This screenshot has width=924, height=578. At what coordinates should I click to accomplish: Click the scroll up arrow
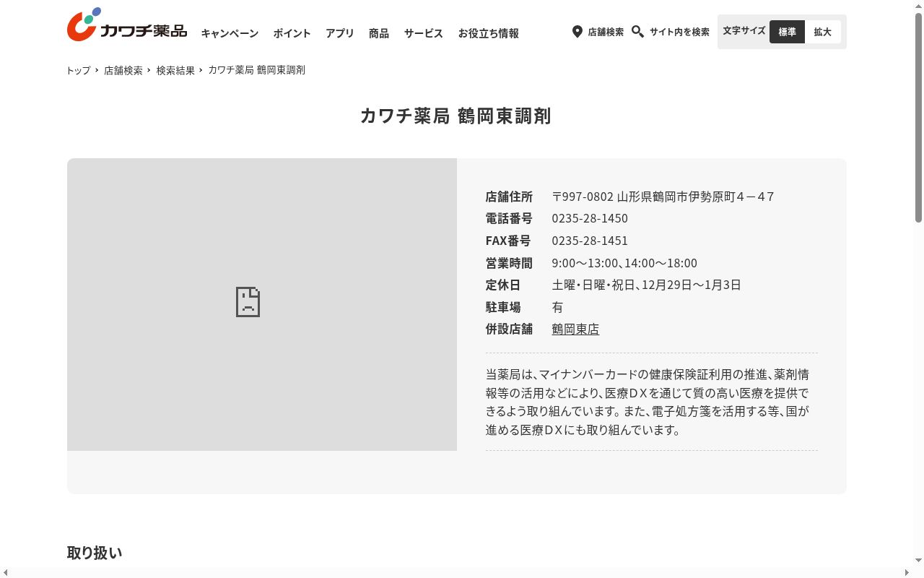(918, 6)
